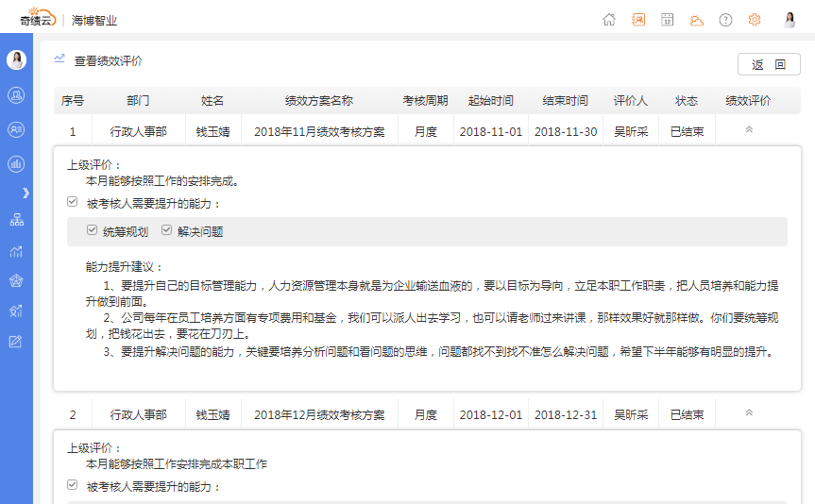Toggle 被考核人需要提升的能力 checkbox in December section
Screen dimensions: 815x504
(73, 485)
